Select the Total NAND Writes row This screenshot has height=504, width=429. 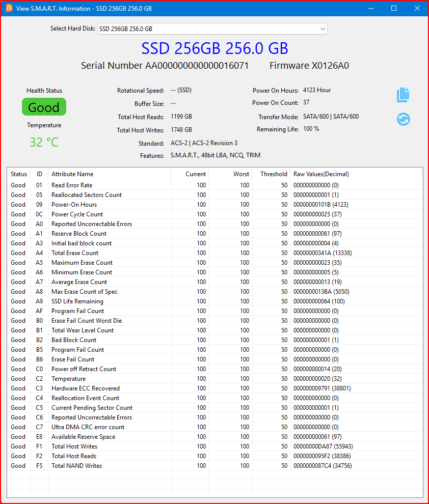point(215,465)
